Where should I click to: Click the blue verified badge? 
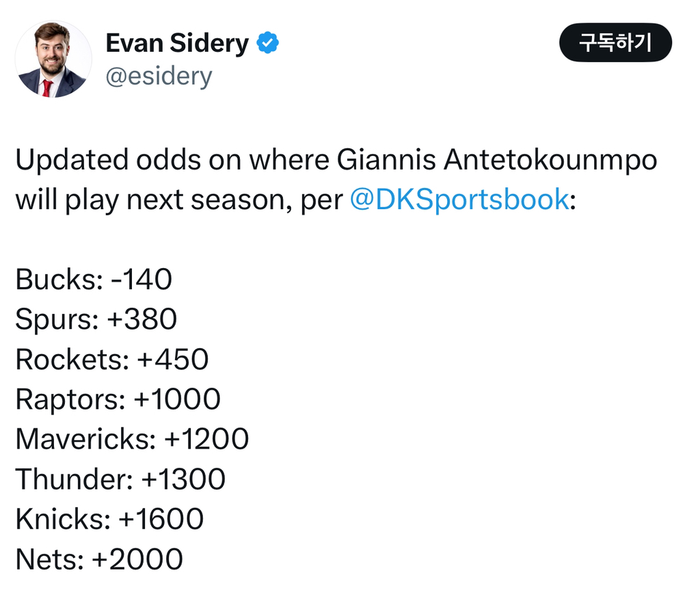267,44
